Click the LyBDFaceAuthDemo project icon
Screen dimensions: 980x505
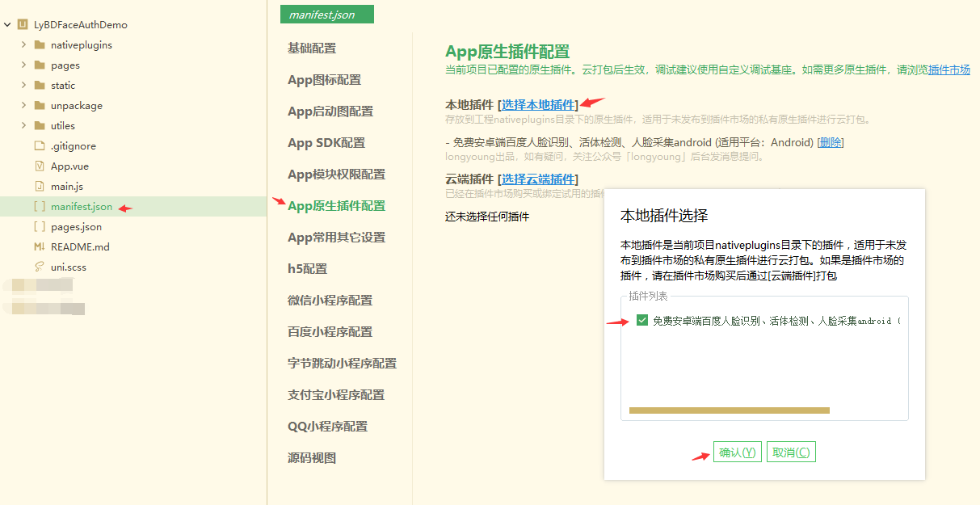pos(23,25)
